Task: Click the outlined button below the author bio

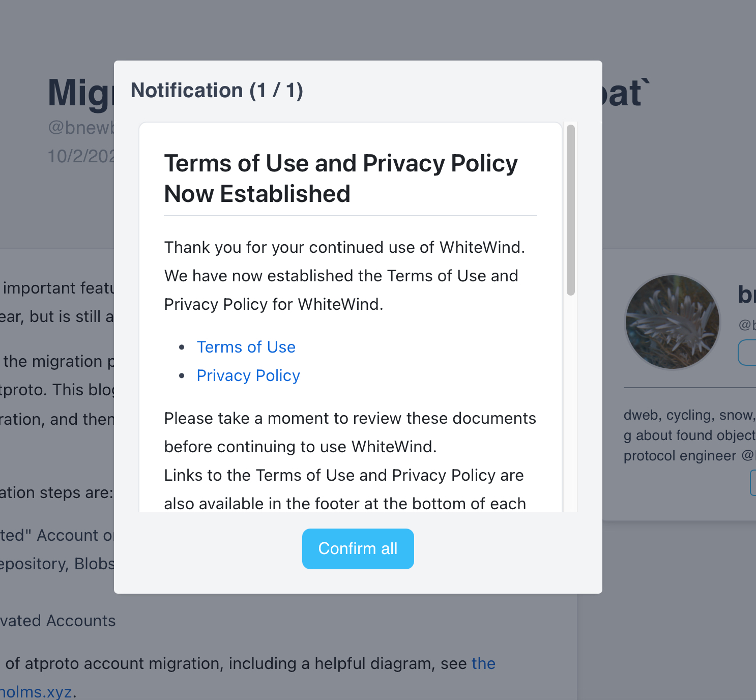Action: coord(753,482)
